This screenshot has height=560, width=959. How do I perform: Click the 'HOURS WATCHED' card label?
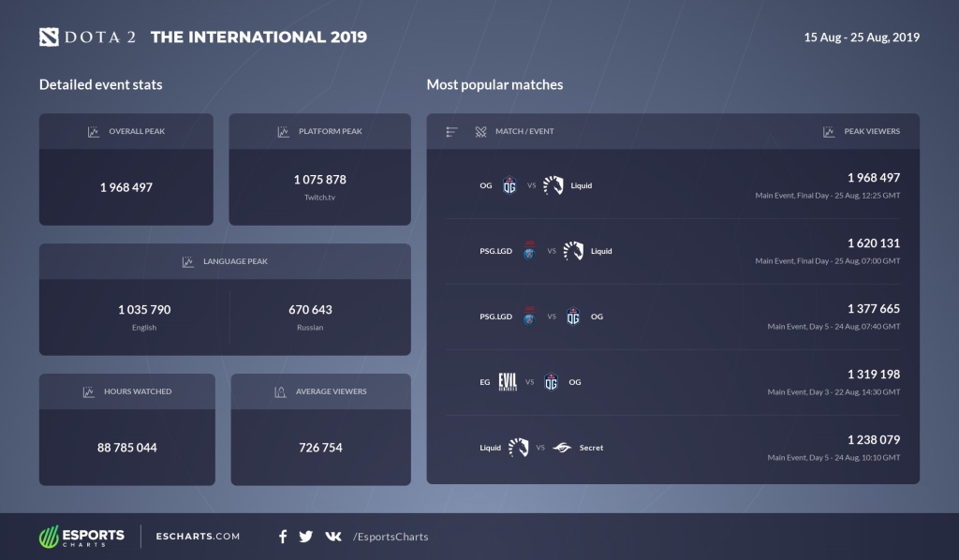click(138, 391)
